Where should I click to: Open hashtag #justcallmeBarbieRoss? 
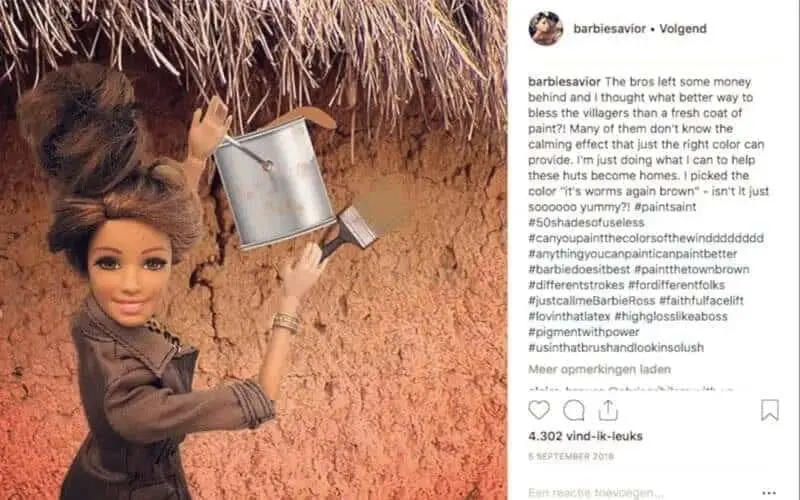point(591,301)
